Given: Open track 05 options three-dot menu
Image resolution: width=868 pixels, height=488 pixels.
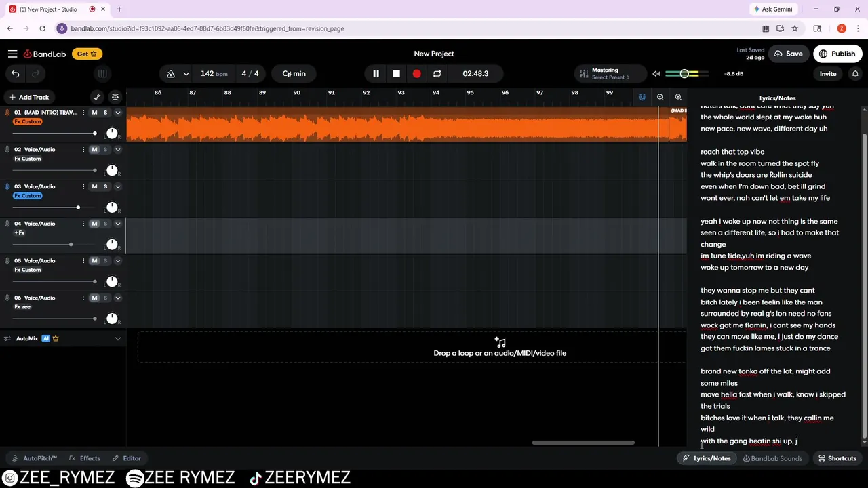Looking at the screenshot, I should (83, 260).
